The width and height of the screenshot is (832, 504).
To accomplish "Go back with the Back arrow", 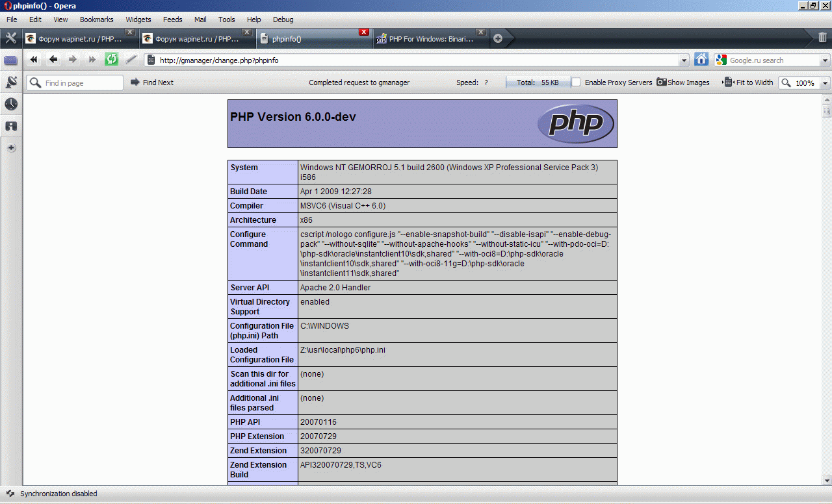I will 53,60.
